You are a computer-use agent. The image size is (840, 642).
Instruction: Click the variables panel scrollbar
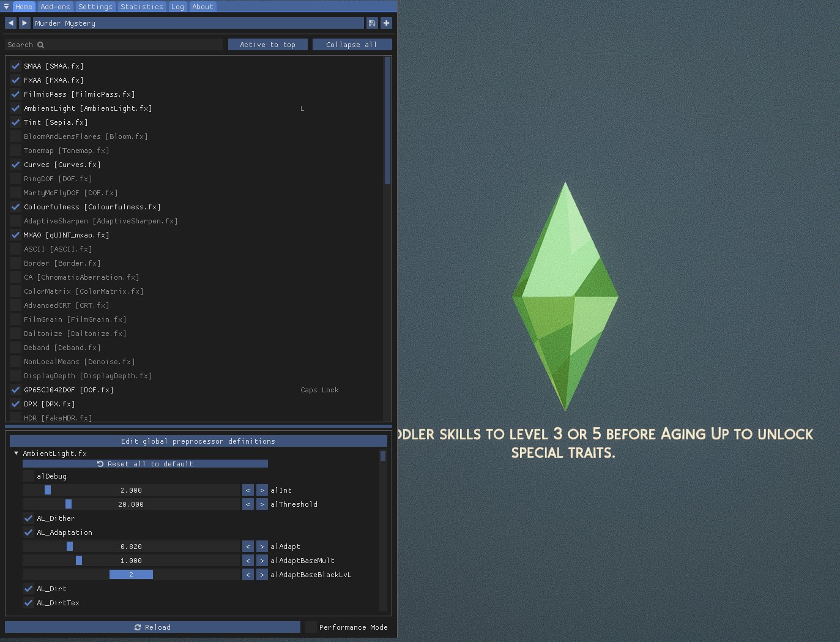click(x=383, y=456)
